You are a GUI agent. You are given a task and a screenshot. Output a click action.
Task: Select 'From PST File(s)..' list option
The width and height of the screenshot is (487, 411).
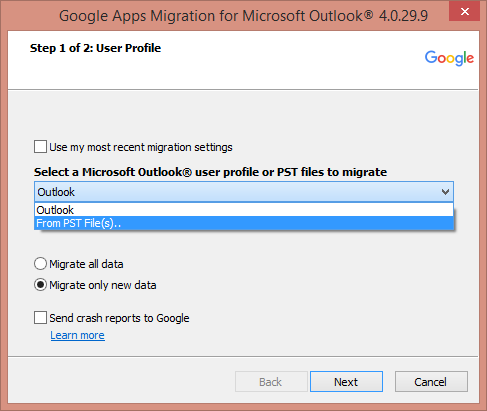click(x=244, y=223)
